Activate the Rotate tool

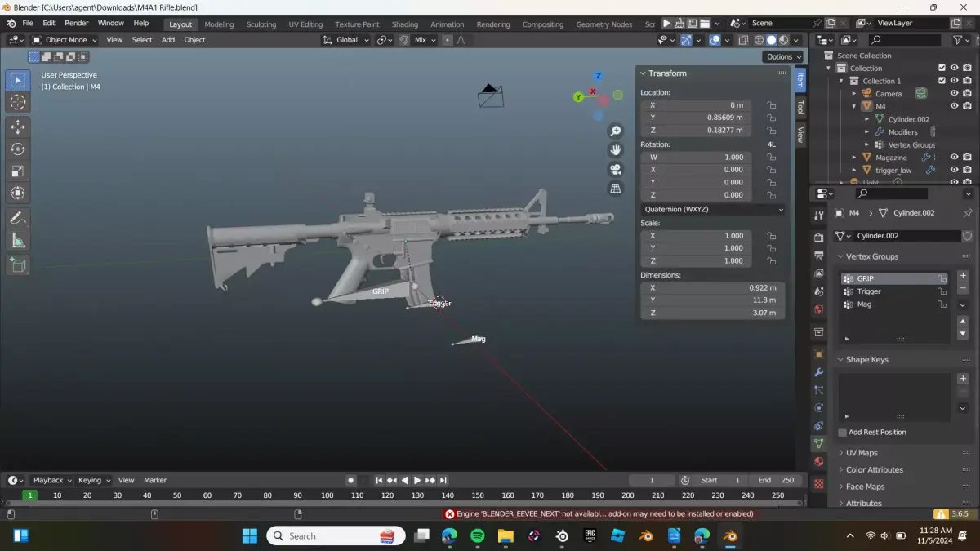(18, 149)
